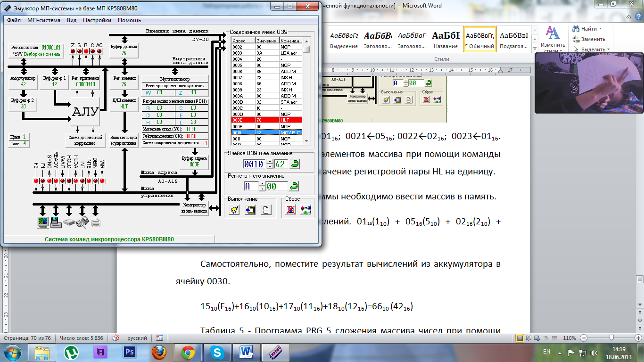The width and height of the screenshot is (644, 362).
Task: Click Контроллер ввода-вывода block
Action: (x=194, y=208)
